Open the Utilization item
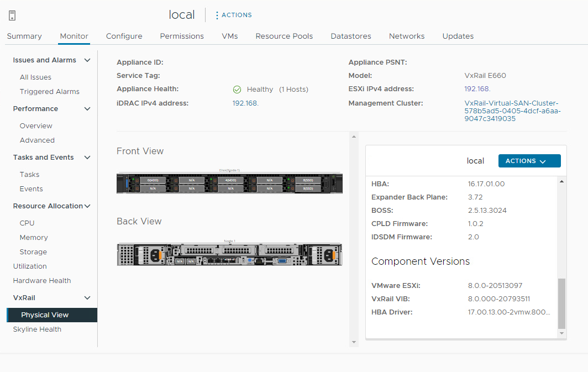This screenshot has height=372, width=588. (x=30, y=266)
